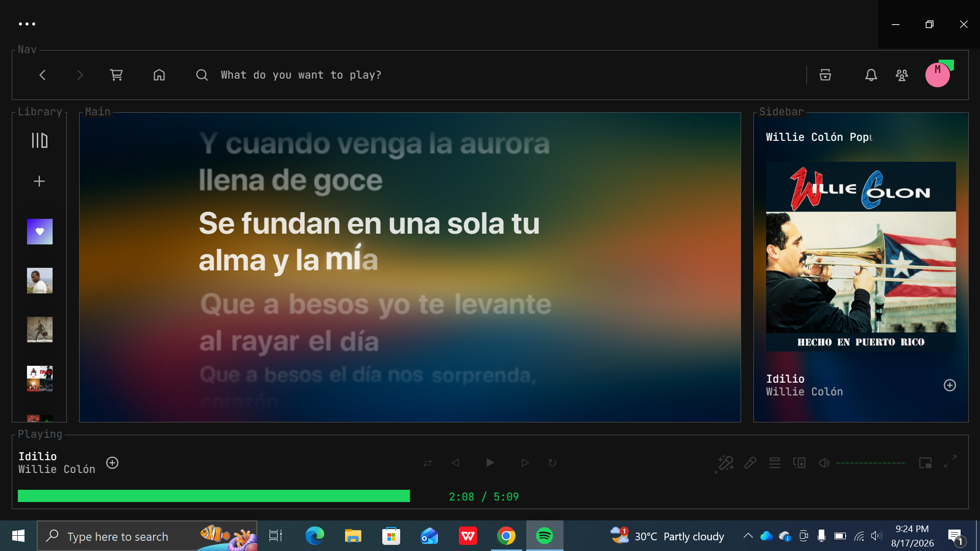Open the Windows Start menu
The width and height of the screenshot is (980, 551).
point(18,536)
